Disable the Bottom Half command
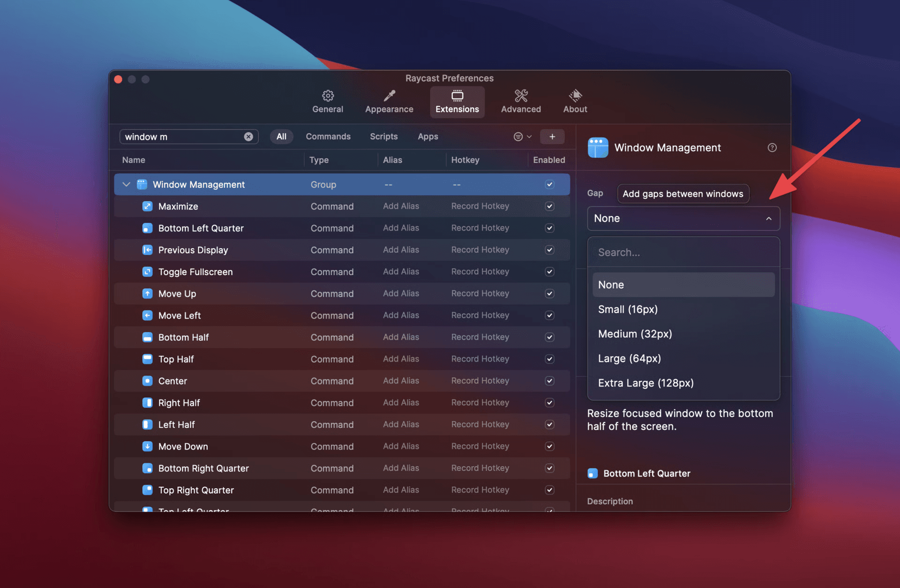900x588 pixels. click(x=549, y=337)
